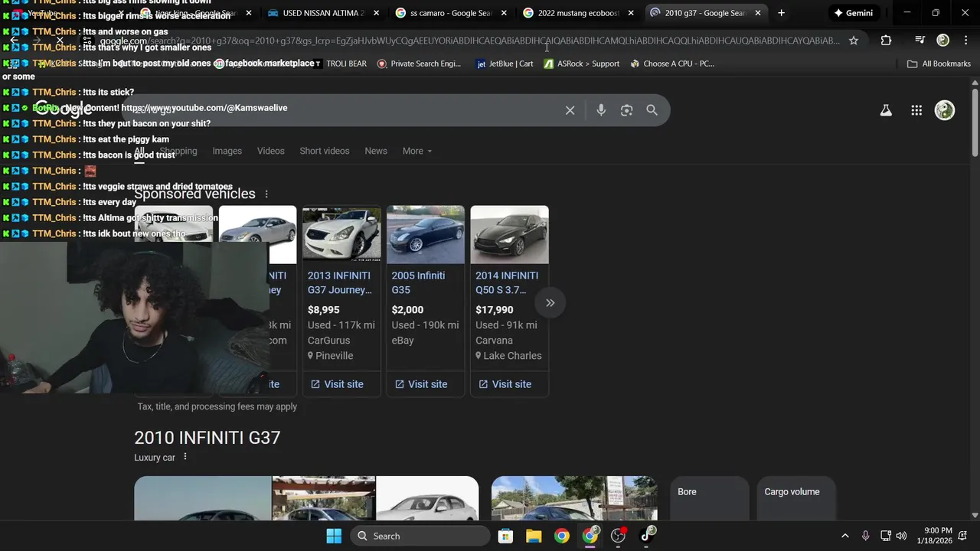
Task: Open Luxury car three-dot options
Action: [185, 457]
